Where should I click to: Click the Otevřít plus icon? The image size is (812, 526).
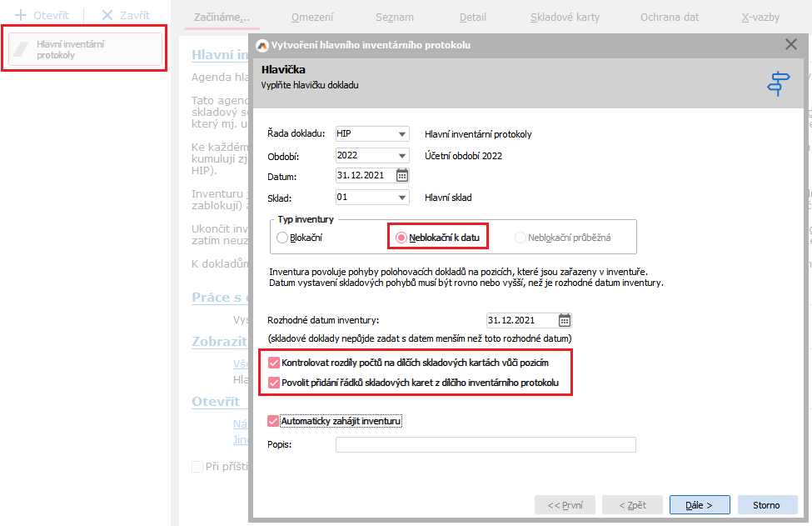(21, 16)
